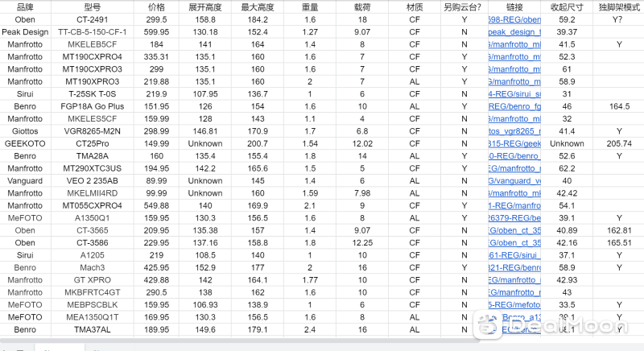Click the CT-3586 model cell
Screen dimensions: 644x351
93,242
